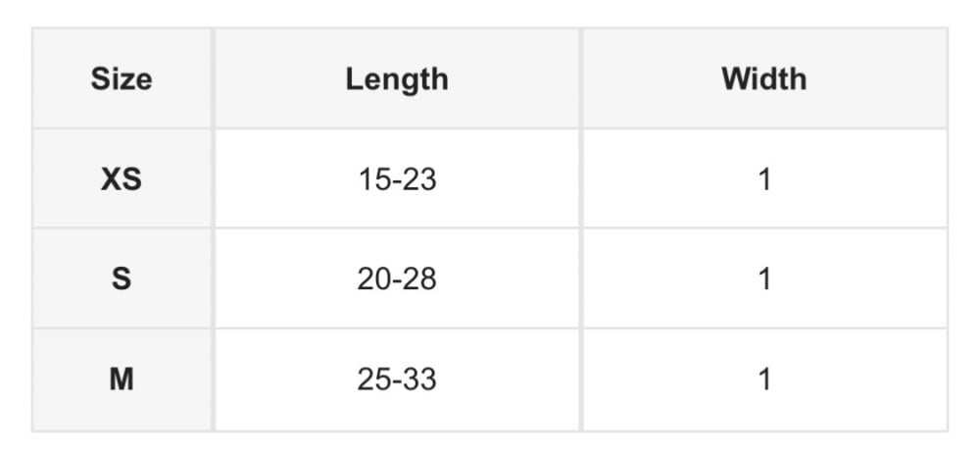The width and height of the screenshot is (980, 454).
Task: Select the word Width in table header
Action: point(764,79)
